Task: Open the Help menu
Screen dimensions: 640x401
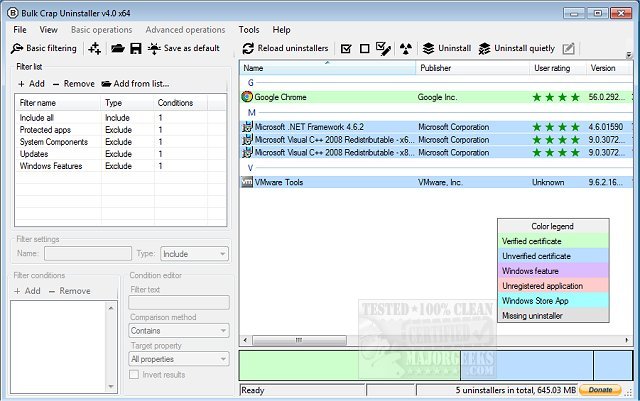Action: point(281,30)
